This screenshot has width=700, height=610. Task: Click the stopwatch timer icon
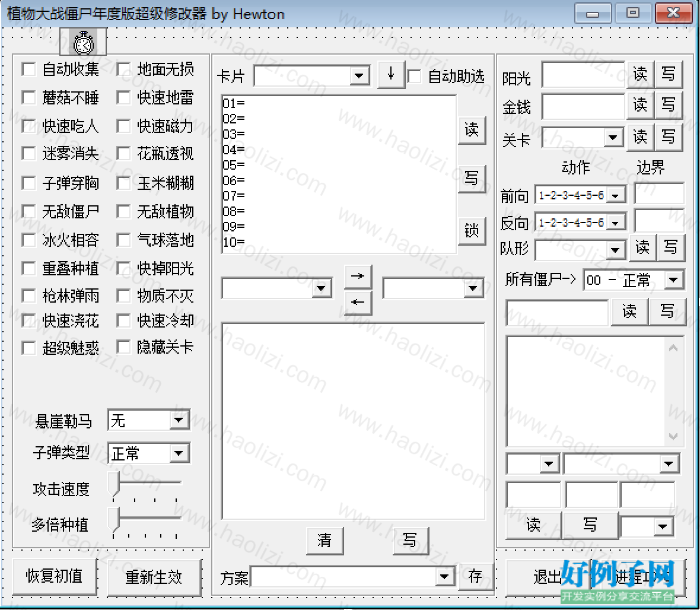[84, 42]
